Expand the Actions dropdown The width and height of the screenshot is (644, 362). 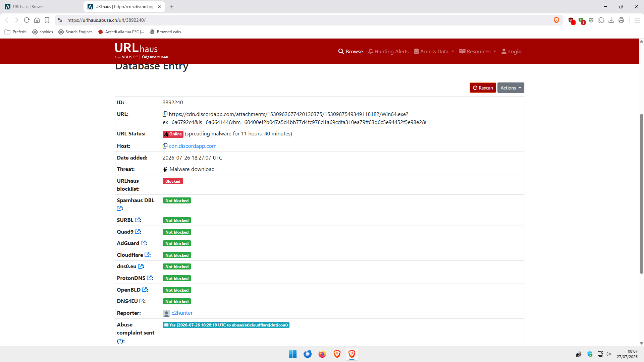(x=511, y=88)
